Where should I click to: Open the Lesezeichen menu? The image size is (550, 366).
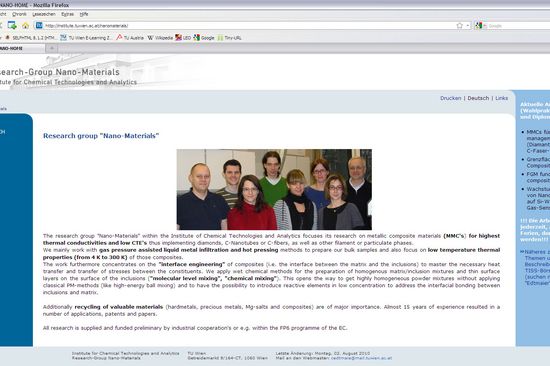point(44,14)
